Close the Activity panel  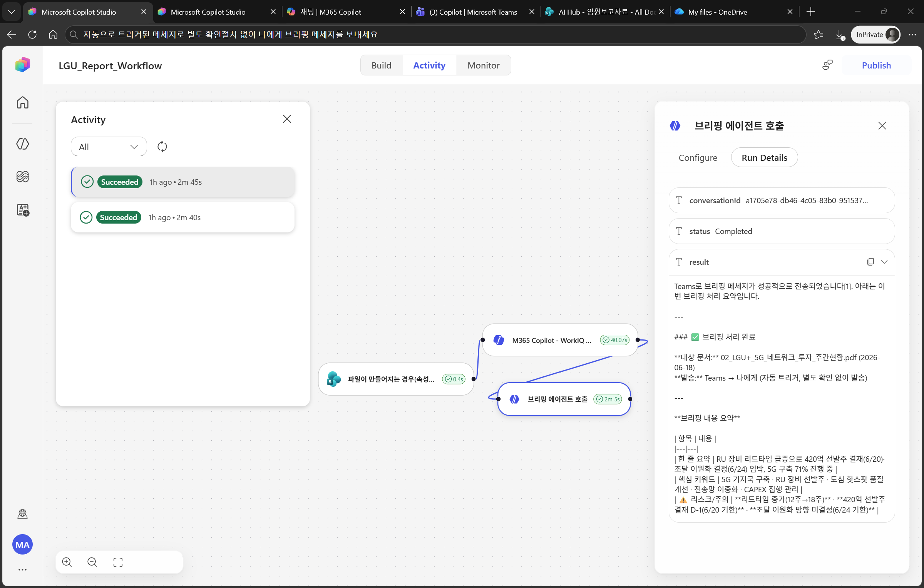[x=287, y=119]
